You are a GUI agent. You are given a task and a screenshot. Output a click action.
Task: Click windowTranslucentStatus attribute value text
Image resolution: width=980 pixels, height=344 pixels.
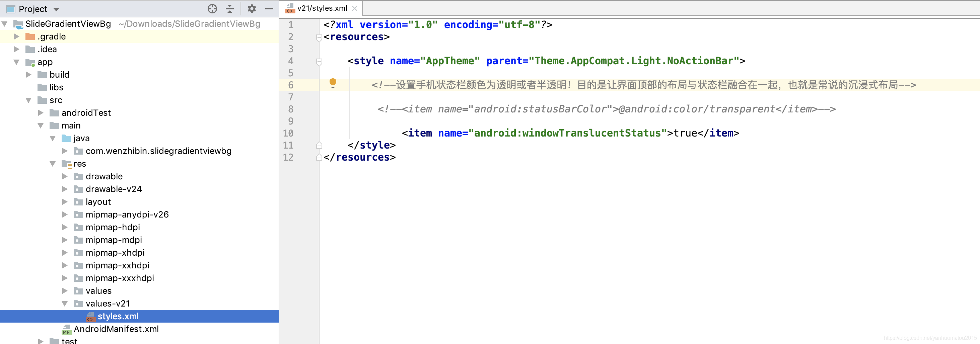[x=568, y=133]
